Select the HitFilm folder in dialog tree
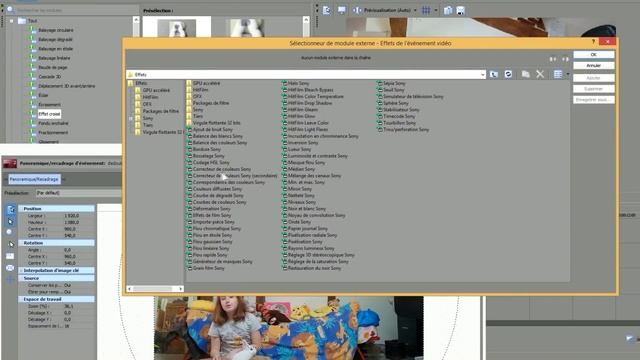Image resolution: width=640 pixels, height=360 pixels. click(x=150, y=97)
